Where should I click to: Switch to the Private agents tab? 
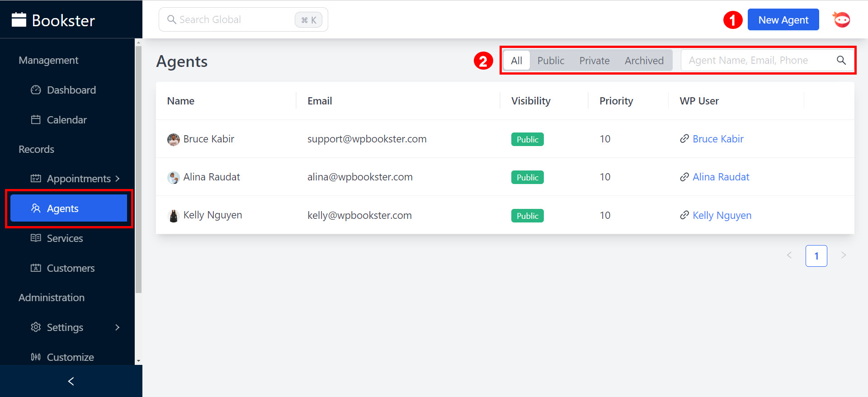(594, 61)
